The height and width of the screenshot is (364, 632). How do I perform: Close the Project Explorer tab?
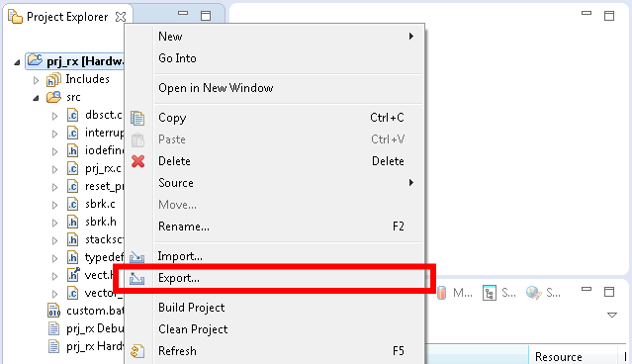[x=121, y=17]
